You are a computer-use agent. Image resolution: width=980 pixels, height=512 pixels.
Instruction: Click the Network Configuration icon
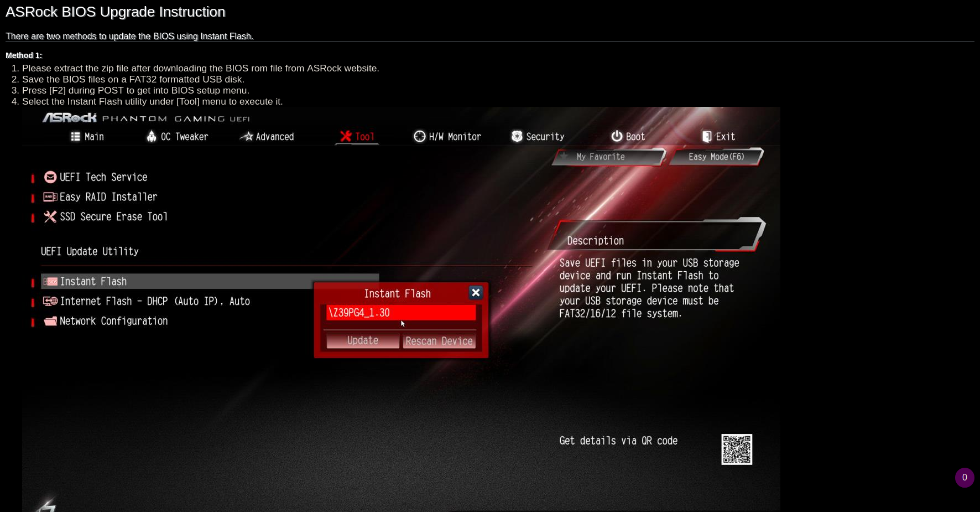tap(50, 321)
